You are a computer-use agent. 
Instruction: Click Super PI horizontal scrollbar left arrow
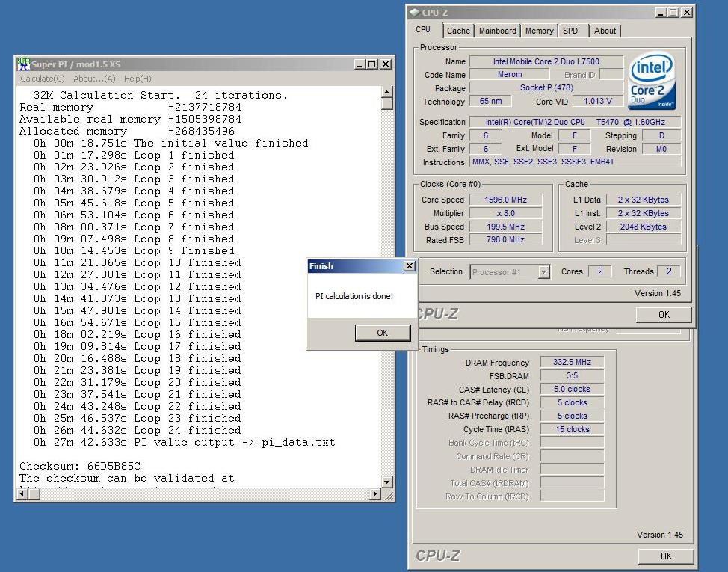coord(22,494)
